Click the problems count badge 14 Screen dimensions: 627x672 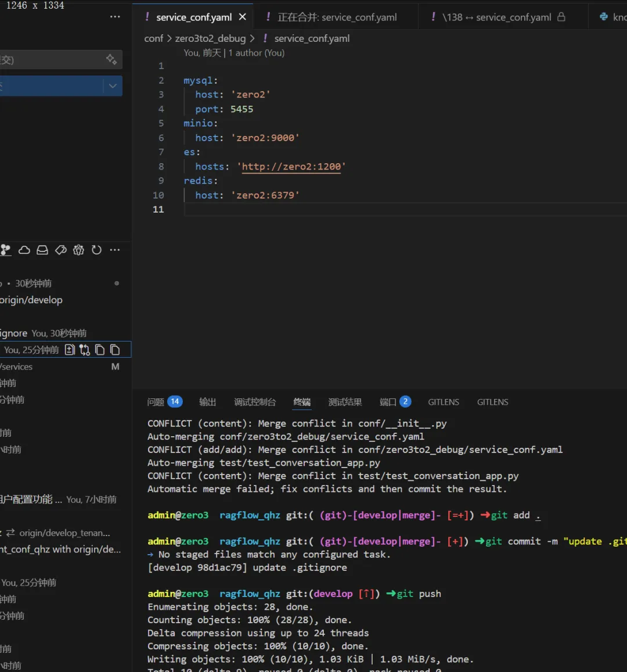tap(175, 401)
